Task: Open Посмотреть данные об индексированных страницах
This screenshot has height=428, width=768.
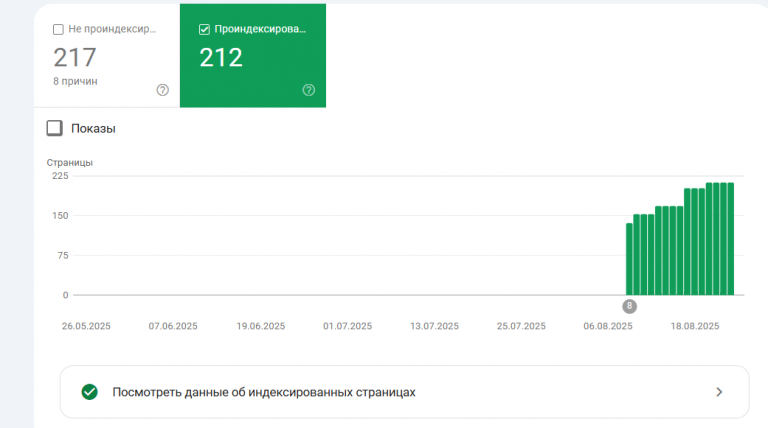Action: click(x=405, y=392)
